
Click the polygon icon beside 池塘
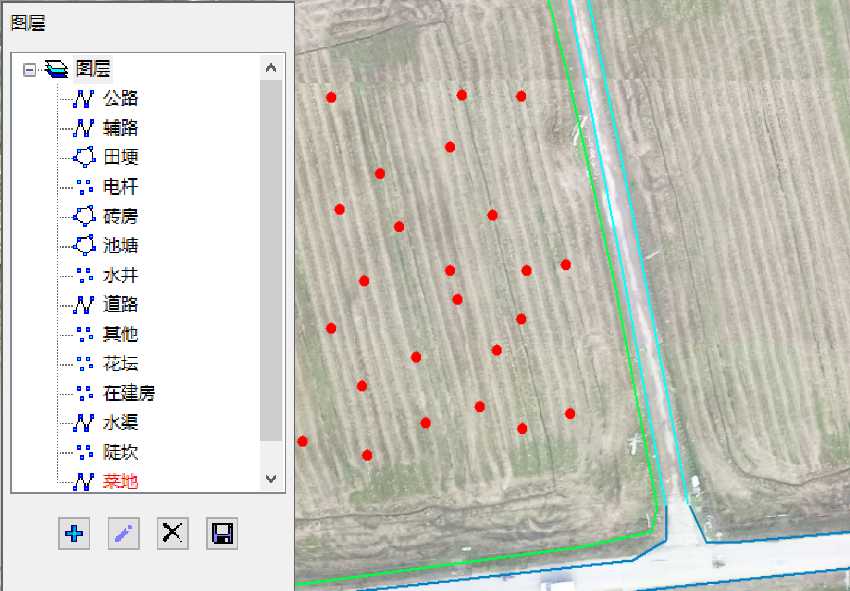click(x=84, y=245)
